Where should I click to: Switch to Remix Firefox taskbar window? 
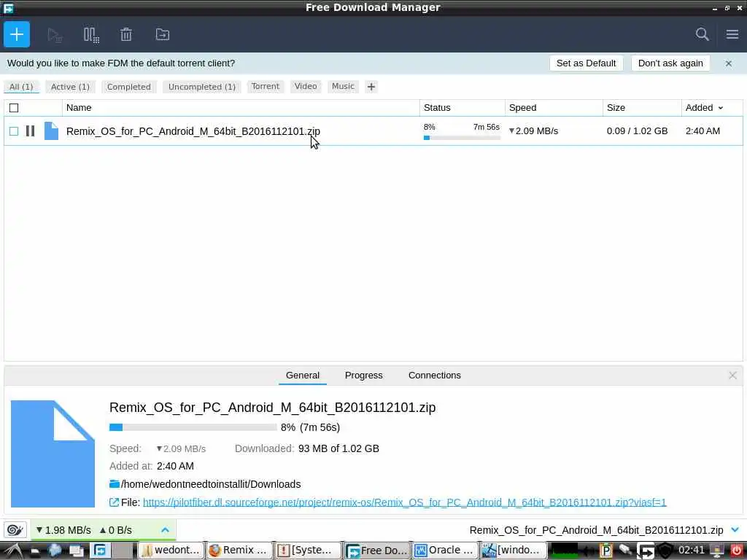[x=239, y=551]
